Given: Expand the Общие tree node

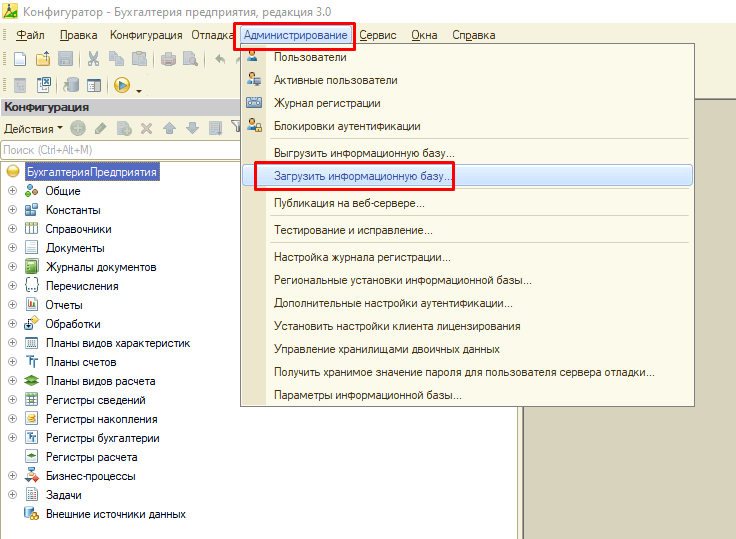Looking at the screenshot, I should [13, 191].
